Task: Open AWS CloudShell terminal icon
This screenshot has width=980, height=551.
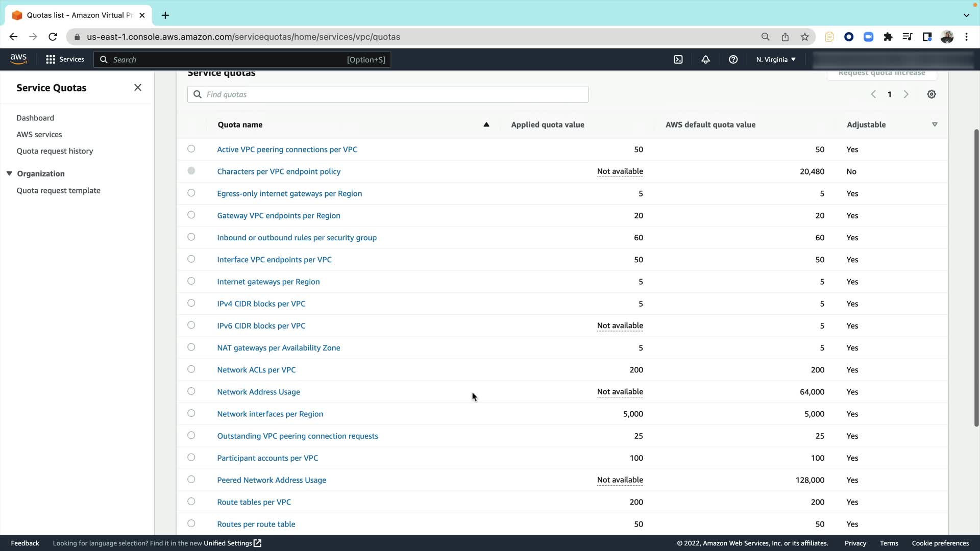Action: pos(678,60)
